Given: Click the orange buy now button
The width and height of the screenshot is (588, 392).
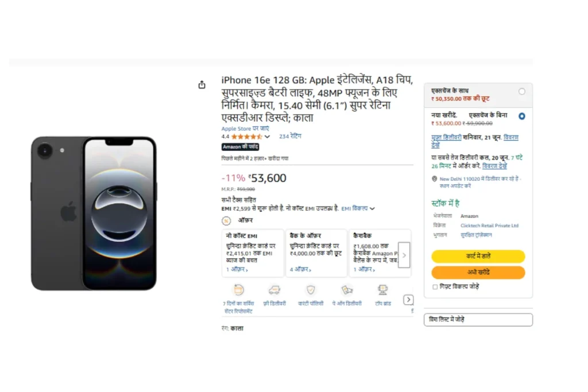Looking at the screenshot, I should 478,273.
